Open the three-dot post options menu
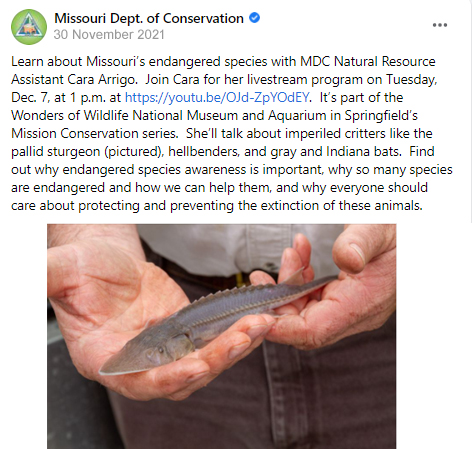The image size is (472, 449). coord(440,25)
